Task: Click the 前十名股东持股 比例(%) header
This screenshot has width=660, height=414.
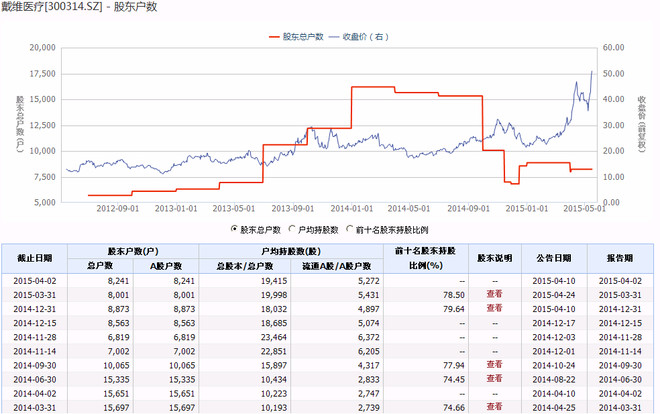Action: click(x=426, y=258)
